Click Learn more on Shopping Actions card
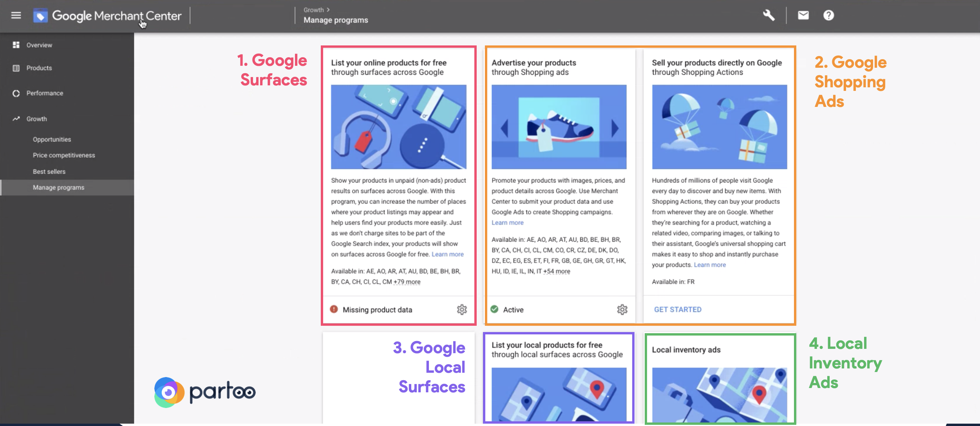 click(710, 265)
